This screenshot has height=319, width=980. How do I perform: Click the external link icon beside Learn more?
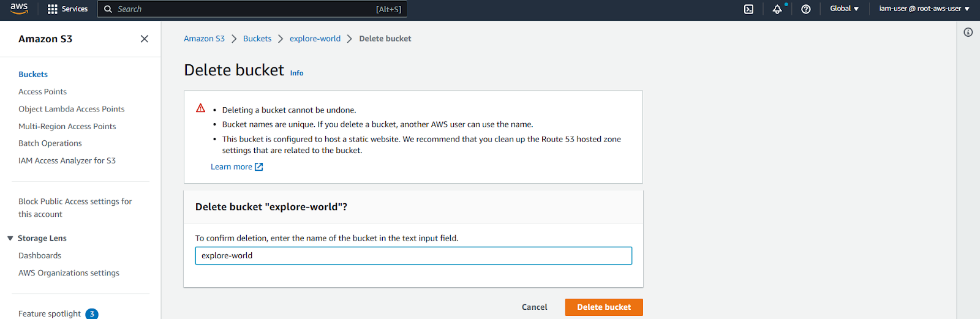(x=259, y=167)
